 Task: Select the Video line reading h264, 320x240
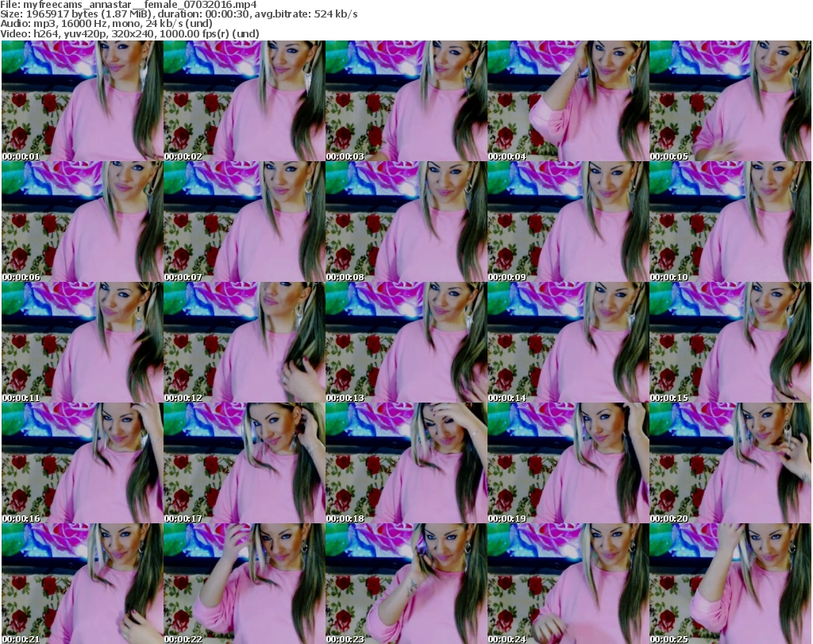(x=129, y=33)
